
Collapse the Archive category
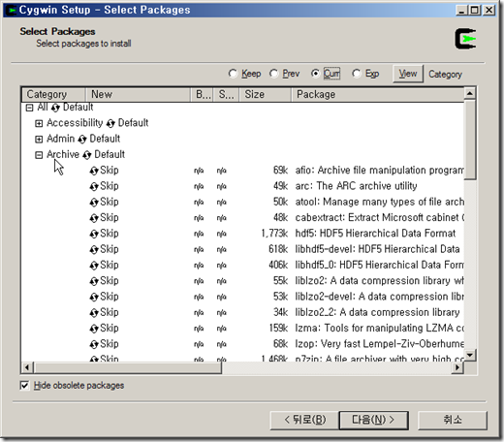pos(39,155)
